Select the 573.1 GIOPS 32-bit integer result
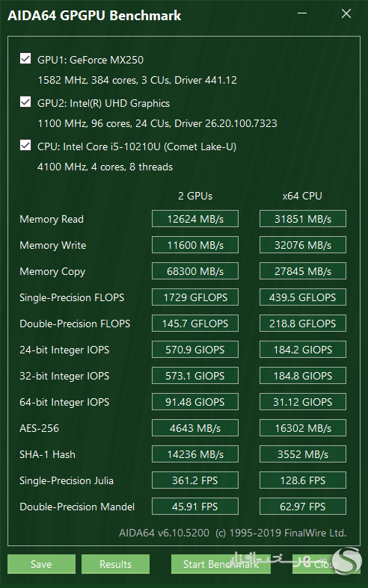368x588 pixels. (x=195, y=376)
